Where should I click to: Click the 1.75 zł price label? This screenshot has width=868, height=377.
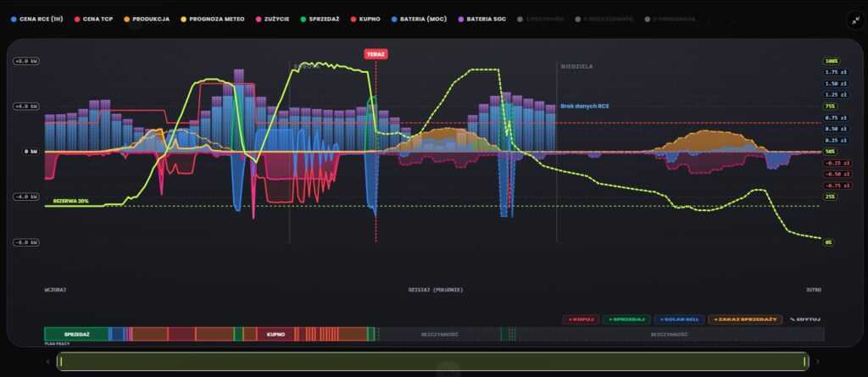(x=835, y=72)
